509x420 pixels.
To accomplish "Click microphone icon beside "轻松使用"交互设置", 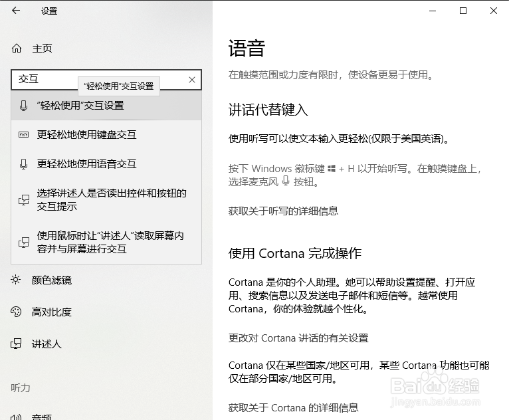I will [23, 106].
